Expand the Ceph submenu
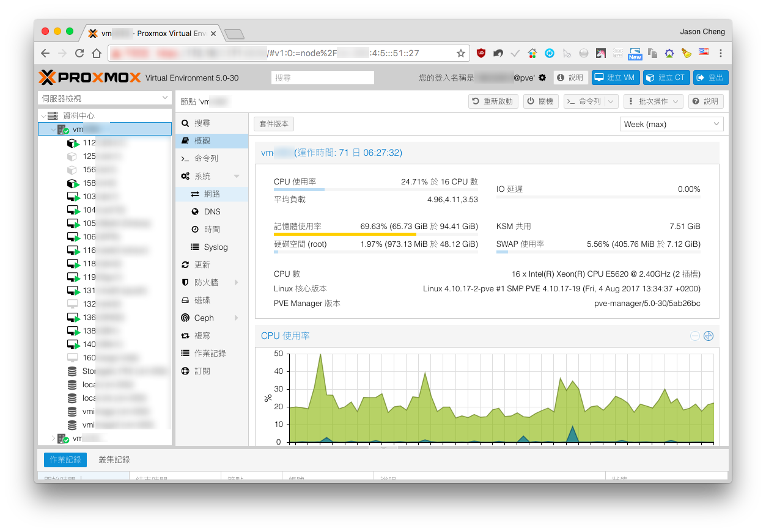This screenshot has height=532, width=766. coord(237,318)
